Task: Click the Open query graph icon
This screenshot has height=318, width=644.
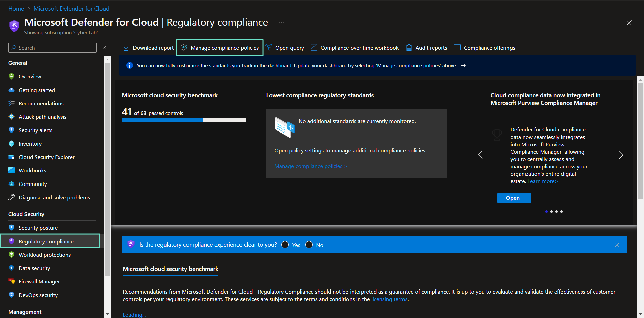Action: coord(269,47)
